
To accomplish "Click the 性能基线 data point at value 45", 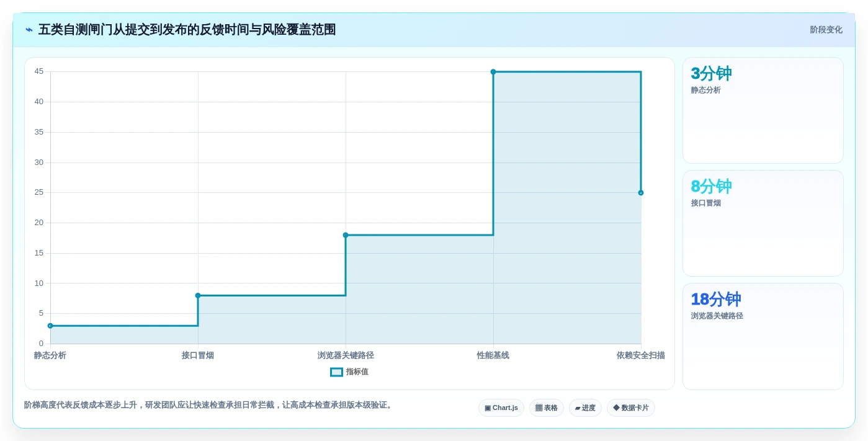I will [493, 72].
